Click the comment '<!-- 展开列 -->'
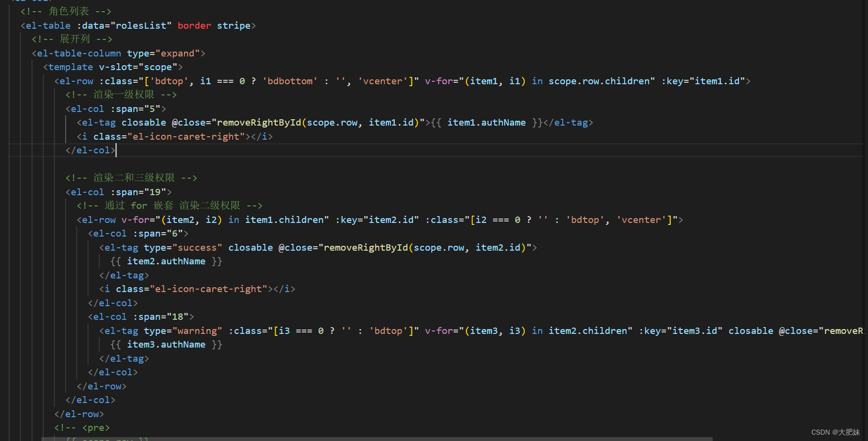The image size is (868, 441). [72, 39]
